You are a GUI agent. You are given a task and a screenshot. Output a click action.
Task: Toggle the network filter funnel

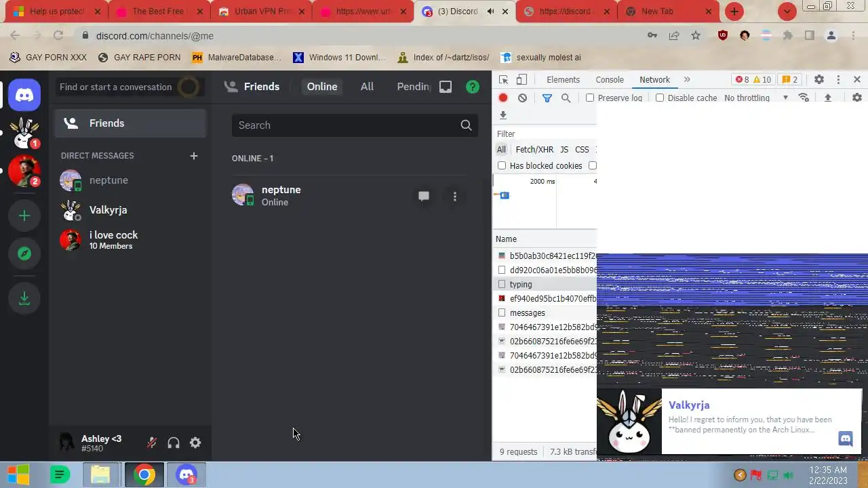click(547, 98)
